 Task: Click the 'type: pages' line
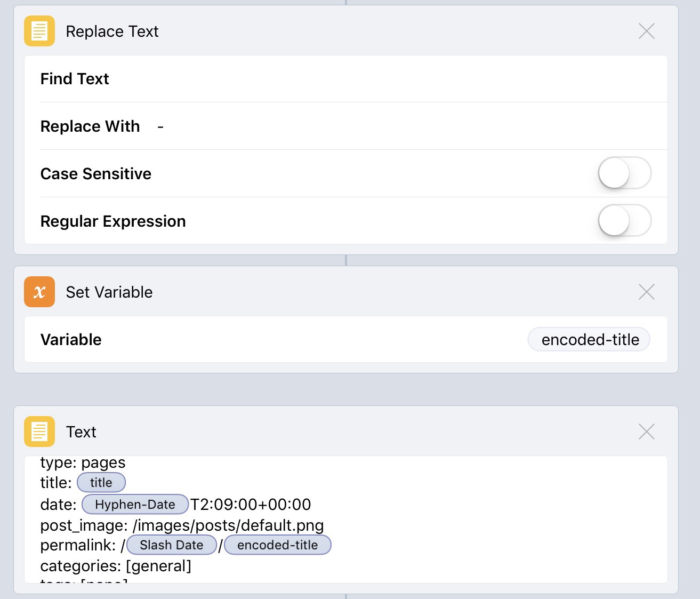point(83,462)
